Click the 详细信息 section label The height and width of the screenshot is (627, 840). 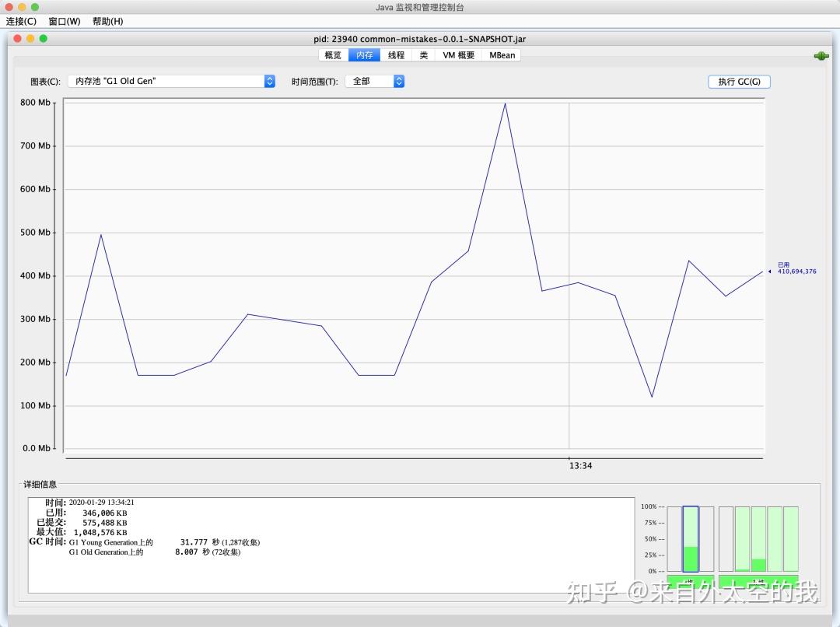tap(40, 484)
